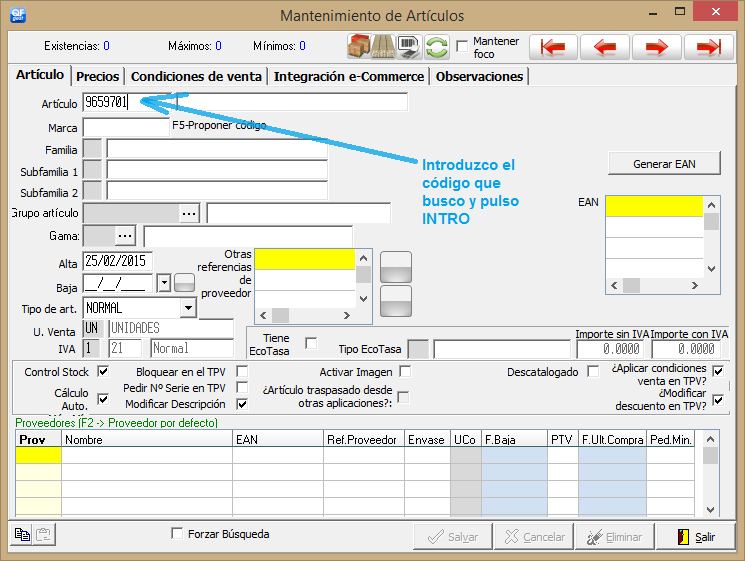Open the Baja date picker dropdown
745x561 pixels.
[164, 283]
